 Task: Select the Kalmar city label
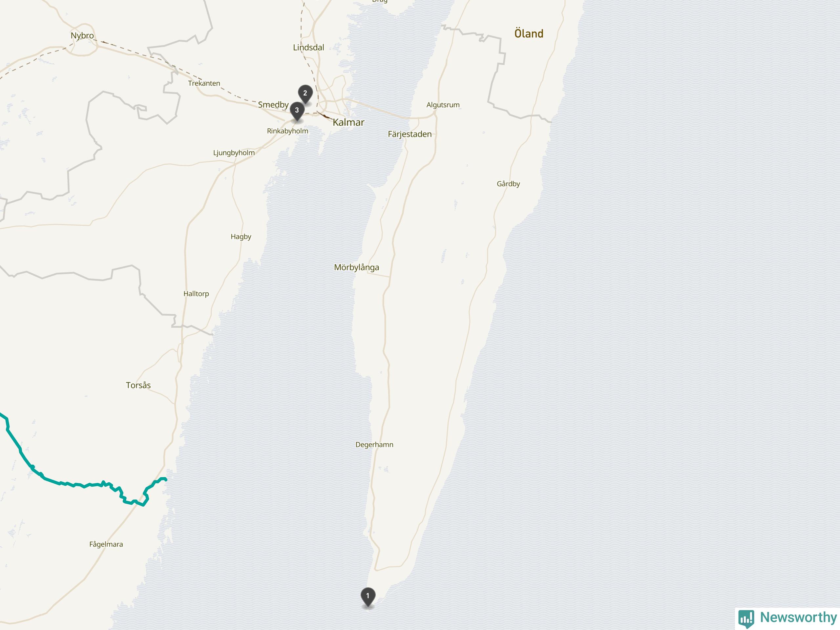click(348, 122)
